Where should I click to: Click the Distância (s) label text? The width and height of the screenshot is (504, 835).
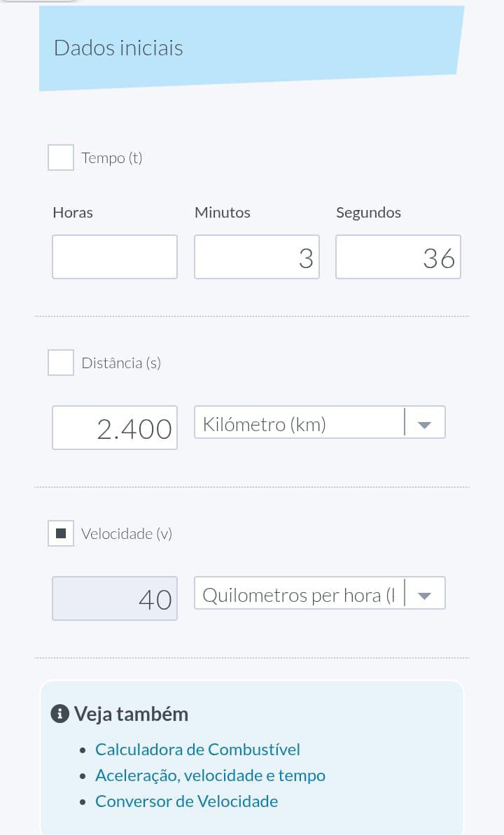tap(121, 363)
